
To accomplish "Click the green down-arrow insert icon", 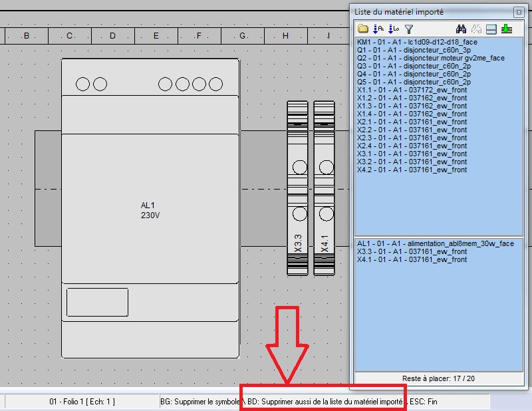I will pyautogui.click(x=507, y=29).
